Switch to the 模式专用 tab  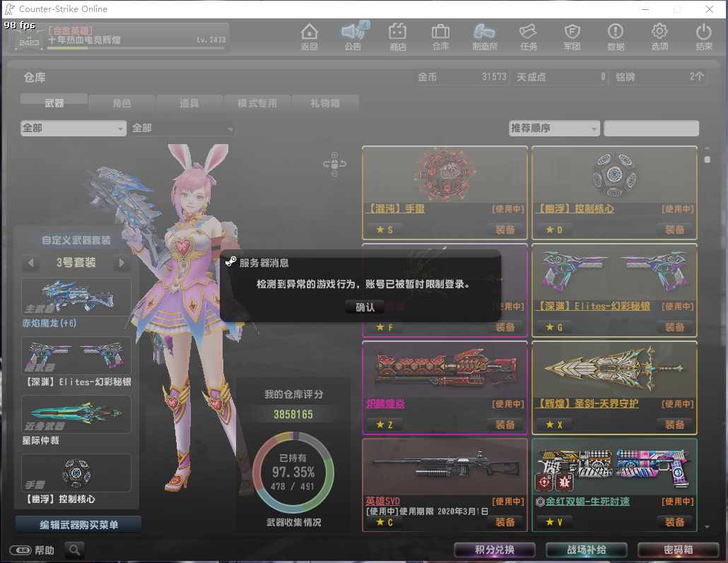point(257,103)
